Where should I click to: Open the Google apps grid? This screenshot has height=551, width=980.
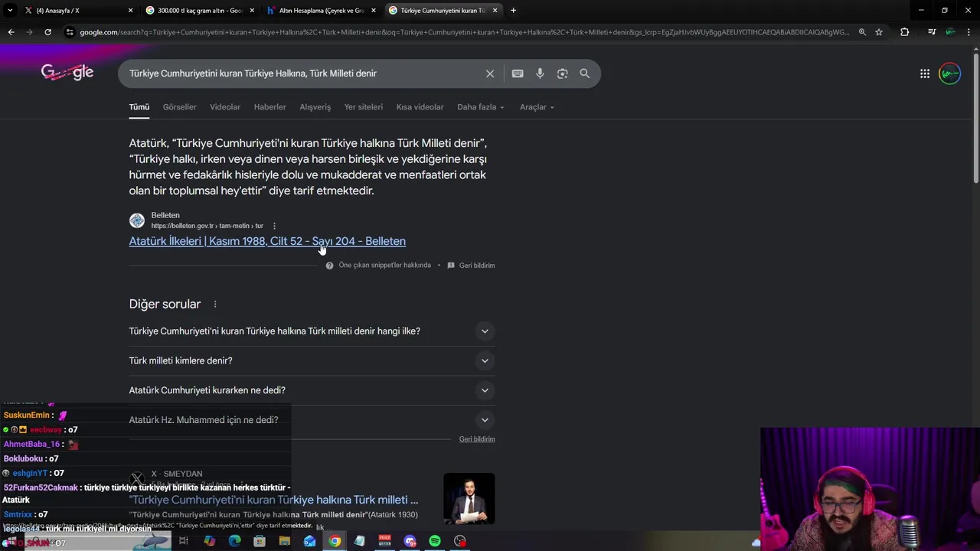pyautogui.click(x=925, y=73)
